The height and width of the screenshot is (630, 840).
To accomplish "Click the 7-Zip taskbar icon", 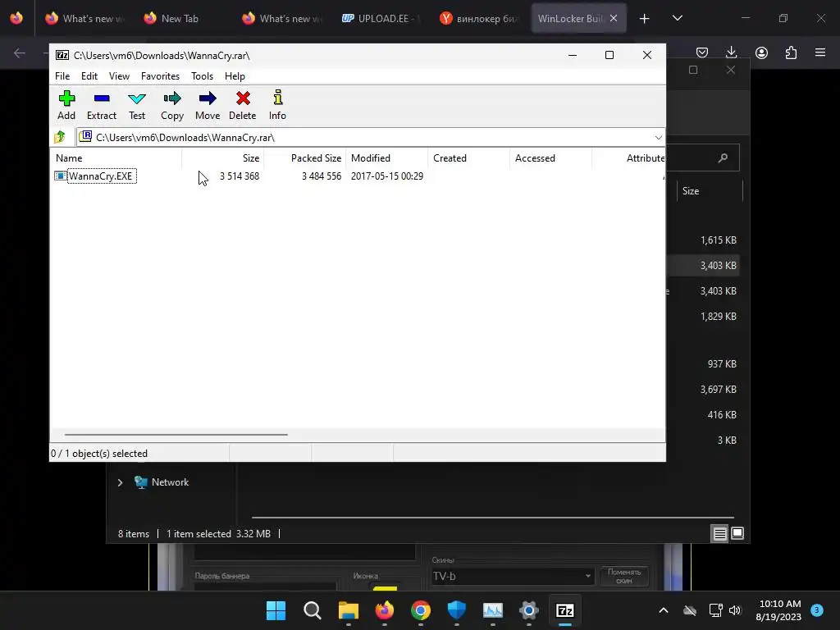I will pyautogui.click(x=564, y=610).
